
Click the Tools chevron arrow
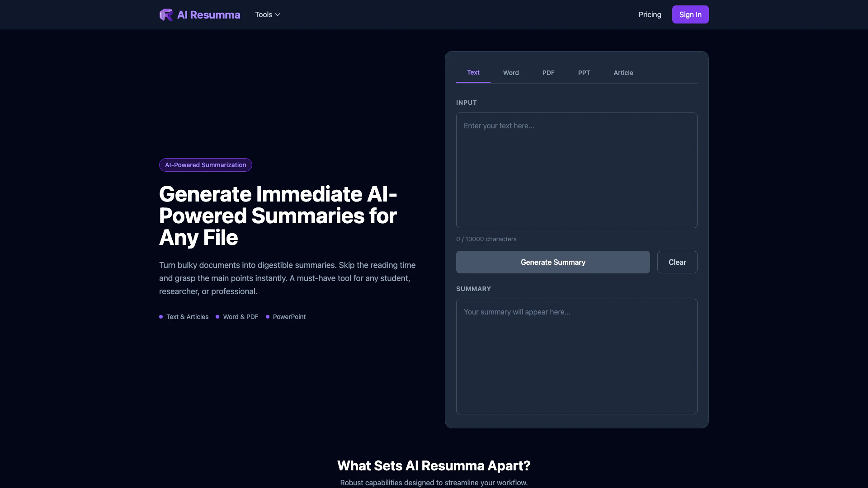pos(278,14)
